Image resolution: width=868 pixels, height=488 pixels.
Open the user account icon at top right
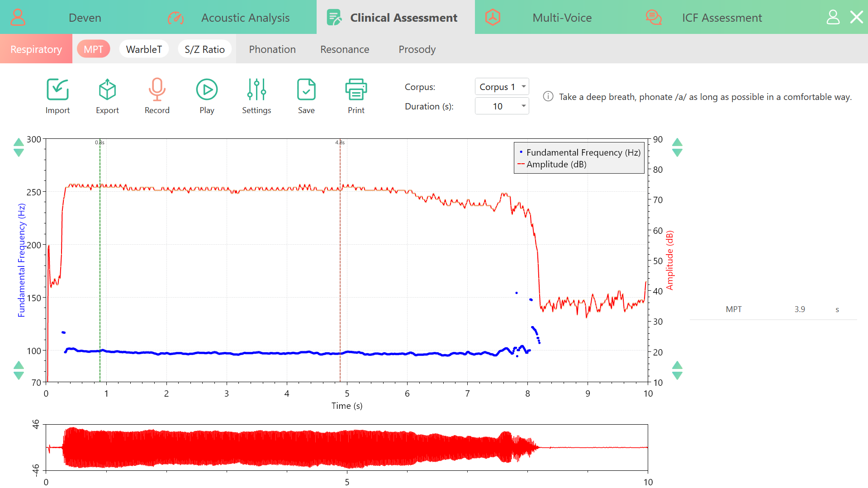833,17
